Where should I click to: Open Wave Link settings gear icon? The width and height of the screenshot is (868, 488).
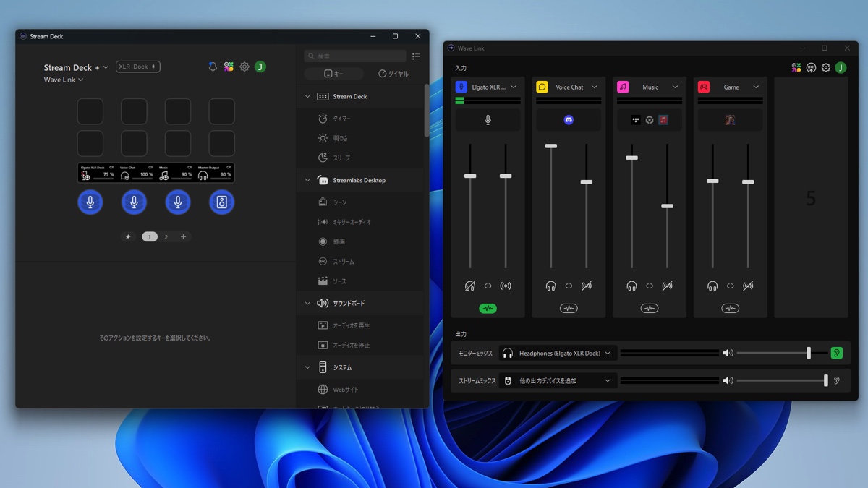coord(826,68)
